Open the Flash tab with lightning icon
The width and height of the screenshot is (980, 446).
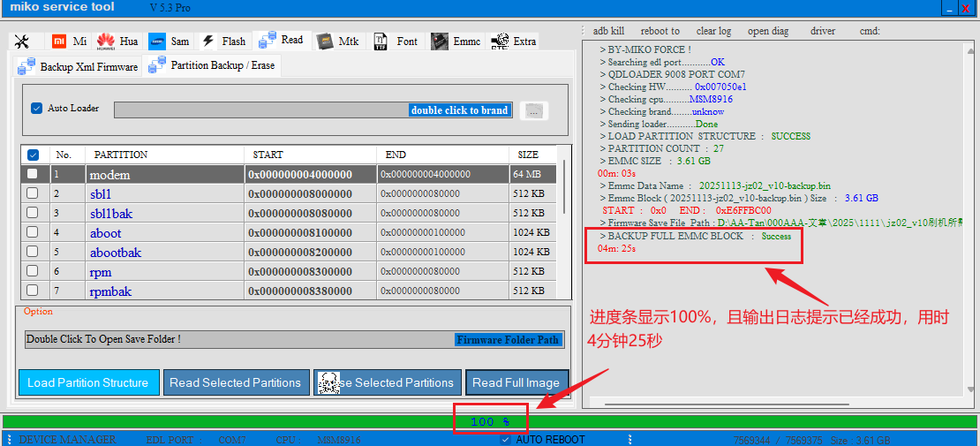point(223,42)
